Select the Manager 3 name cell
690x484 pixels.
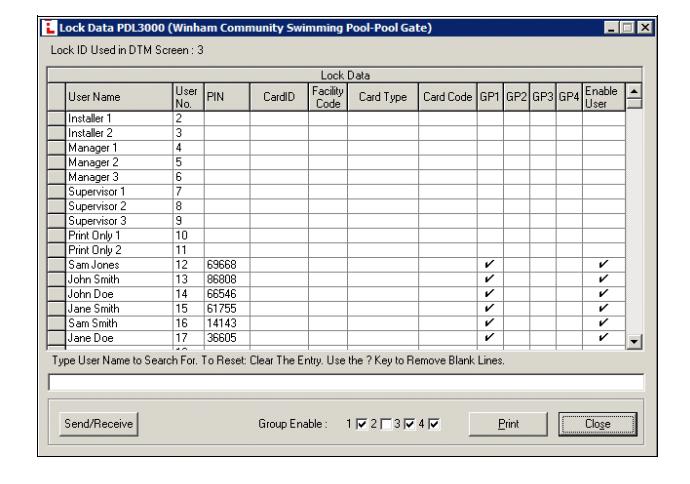pyautogui.click(x=119, y=176)
